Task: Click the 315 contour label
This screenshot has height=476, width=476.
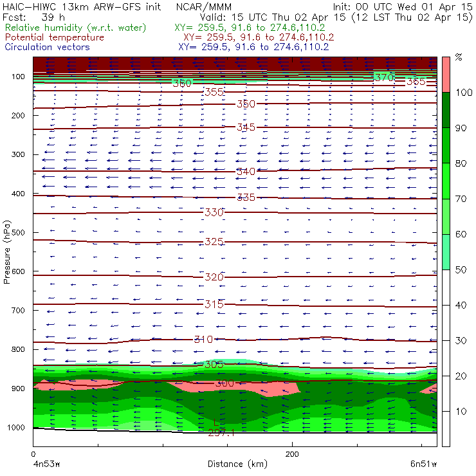Action: click(214, 304)
